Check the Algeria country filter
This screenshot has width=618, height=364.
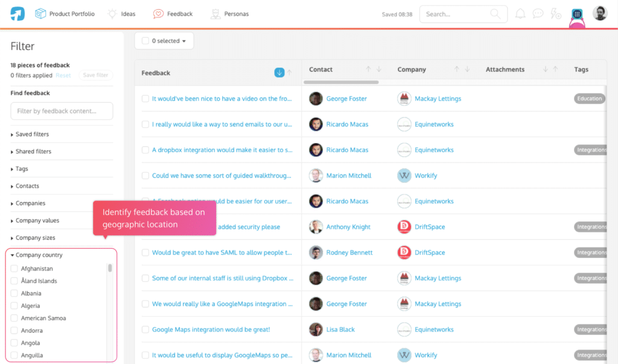[x=14, y=305]
